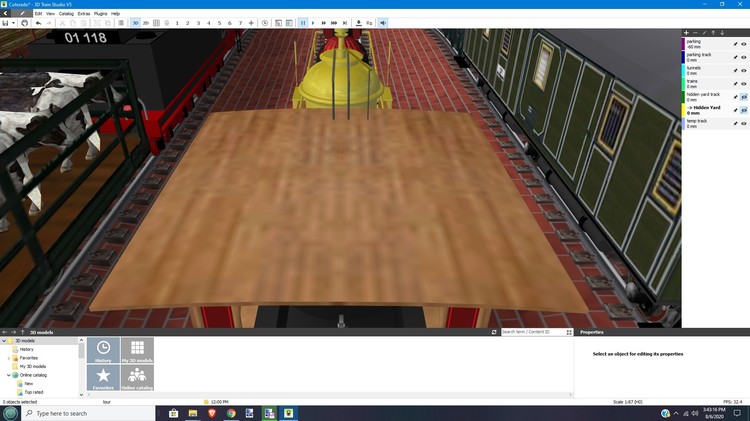Toggle visibility of the parking track layer

point(744,57)
